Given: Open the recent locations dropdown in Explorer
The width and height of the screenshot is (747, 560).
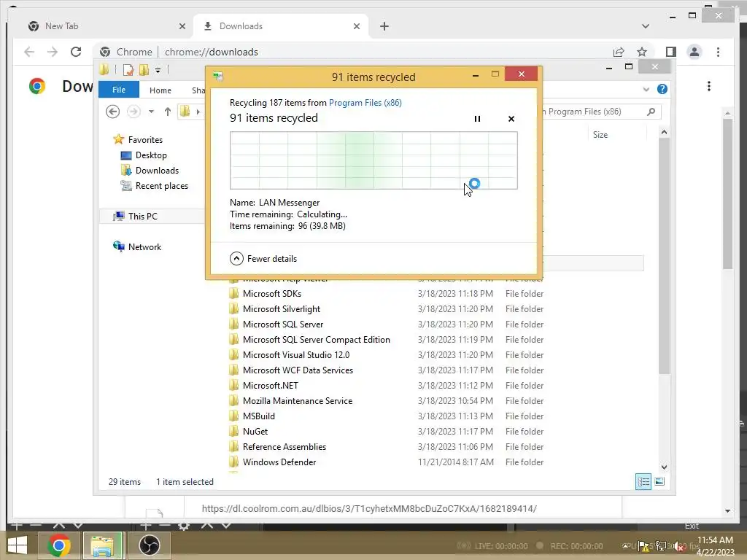Looking at the screenshot, I should coord(151,112).
